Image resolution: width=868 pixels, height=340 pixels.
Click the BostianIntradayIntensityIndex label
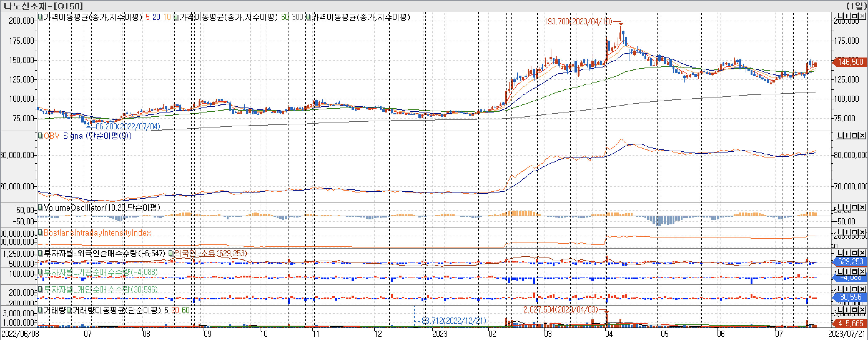click(97, 233)
